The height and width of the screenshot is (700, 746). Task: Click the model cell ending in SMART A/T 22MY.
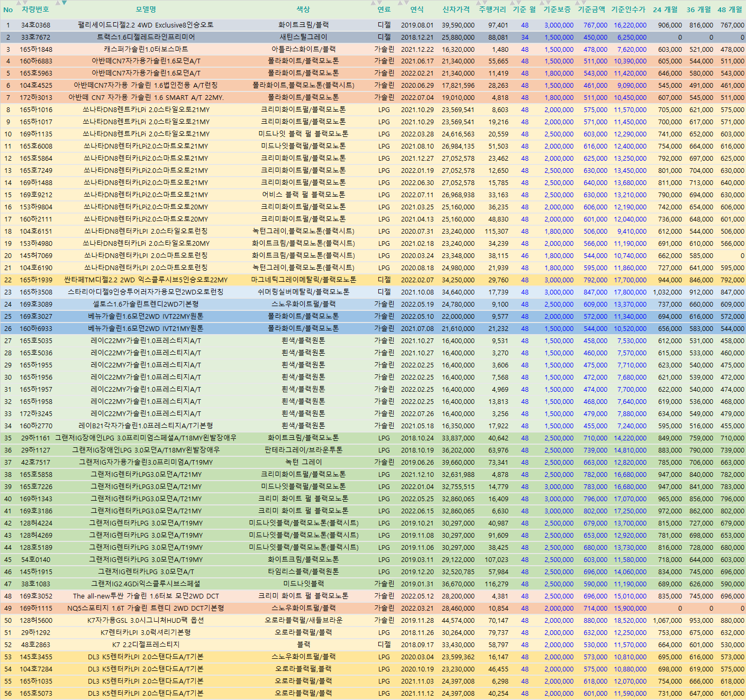pos(145,97)
